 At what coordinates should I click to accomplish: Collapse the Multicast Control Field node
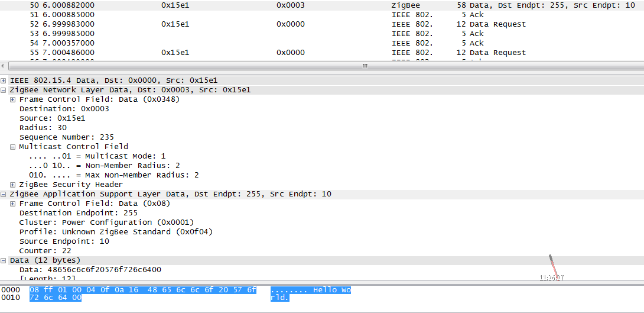click(x=13, y=147)
